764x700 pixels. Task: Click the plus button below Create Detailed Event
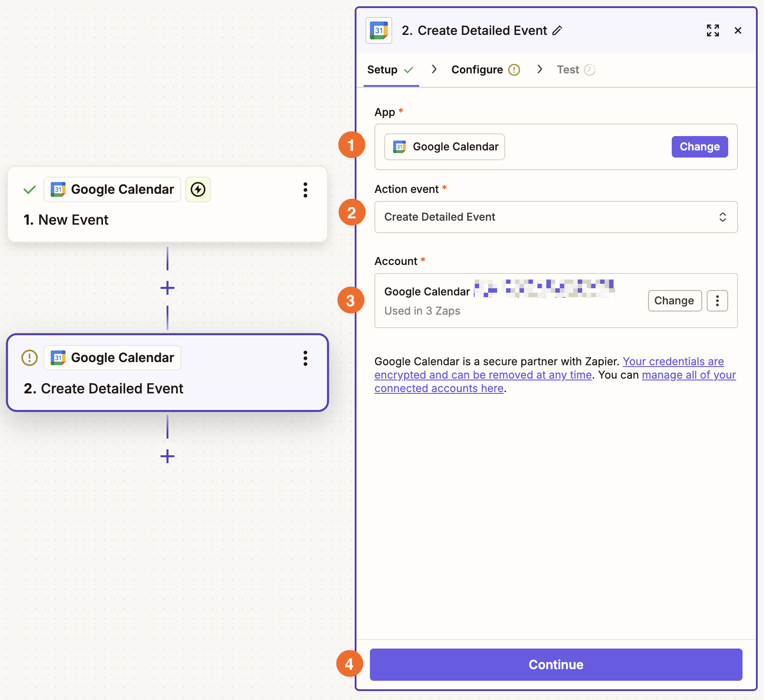[167, 457]
